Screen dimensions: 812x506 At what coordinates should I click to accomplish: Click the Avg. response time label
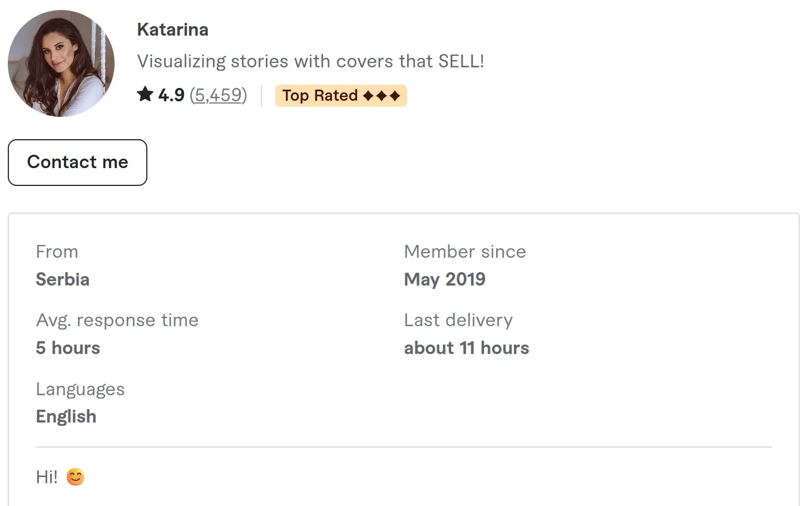pos(117,320)
